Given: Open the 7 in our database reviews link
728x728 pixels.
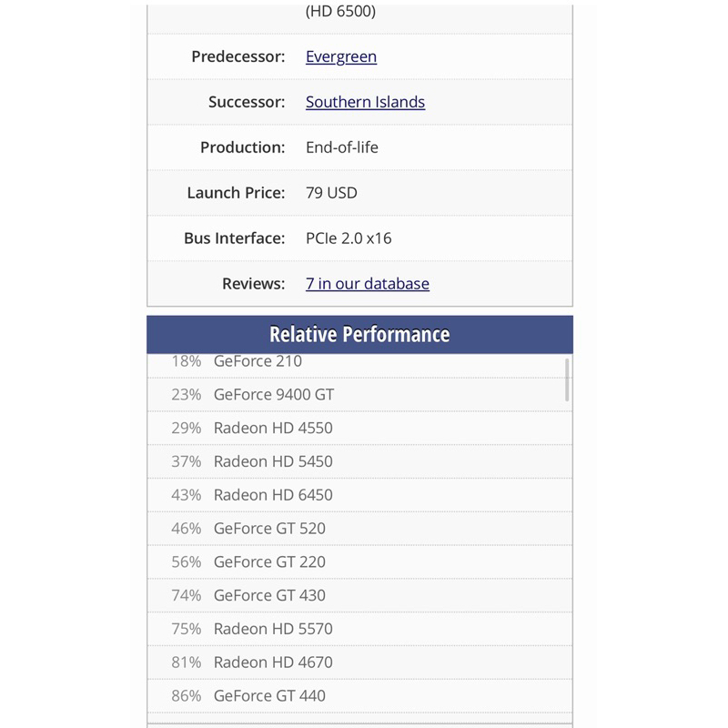Looking at the screenshot, I should [367, 284].
